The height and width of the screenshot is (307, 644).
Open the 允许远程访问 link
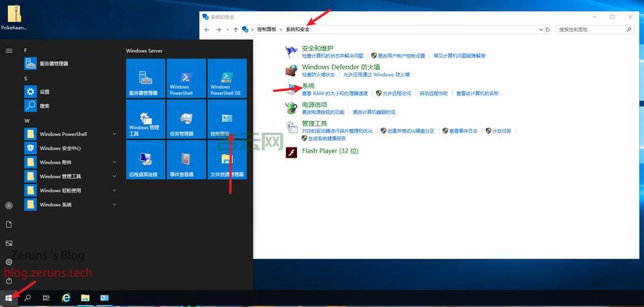(396, 93)
